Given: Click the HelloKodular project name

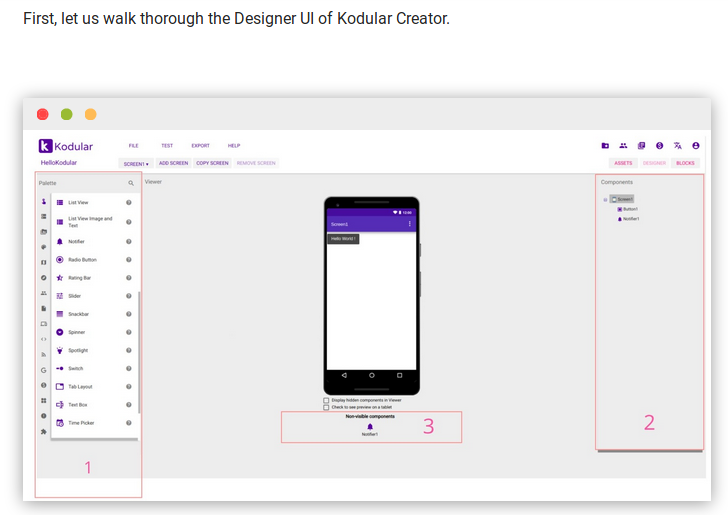Looking at the screenshot, I should click(58, 163).
